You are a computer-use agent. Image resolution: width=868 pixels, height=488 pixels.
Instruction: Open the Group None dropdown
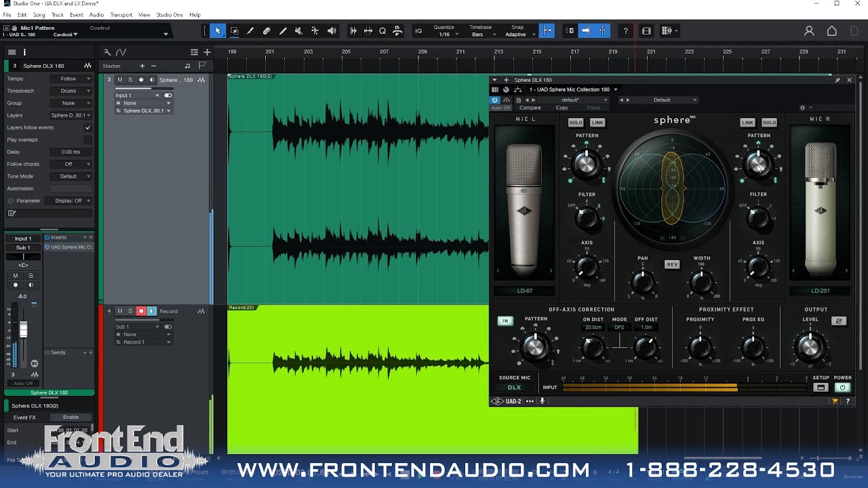click(x=71, y=103)
